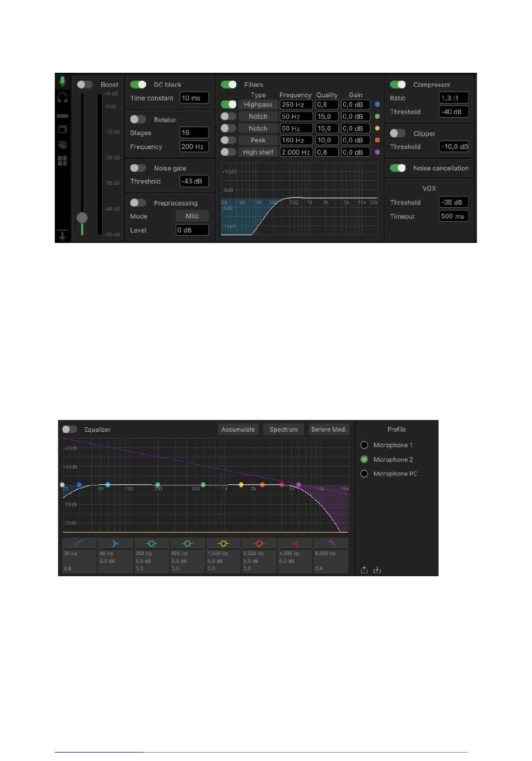Click the blue dot of Highpass filter row
This screenshot has height=761, width=532.
tap(377, 105)
